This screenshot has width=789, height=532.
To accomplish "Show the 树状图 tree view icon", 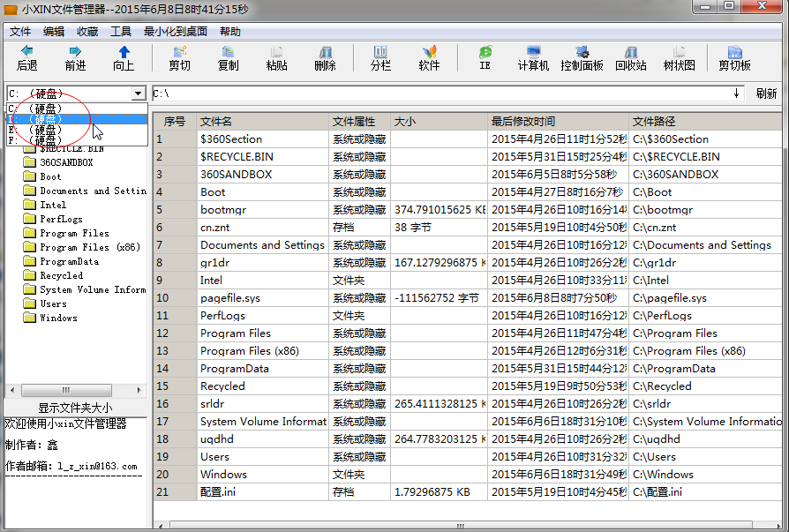I will (x=680, y=51).
